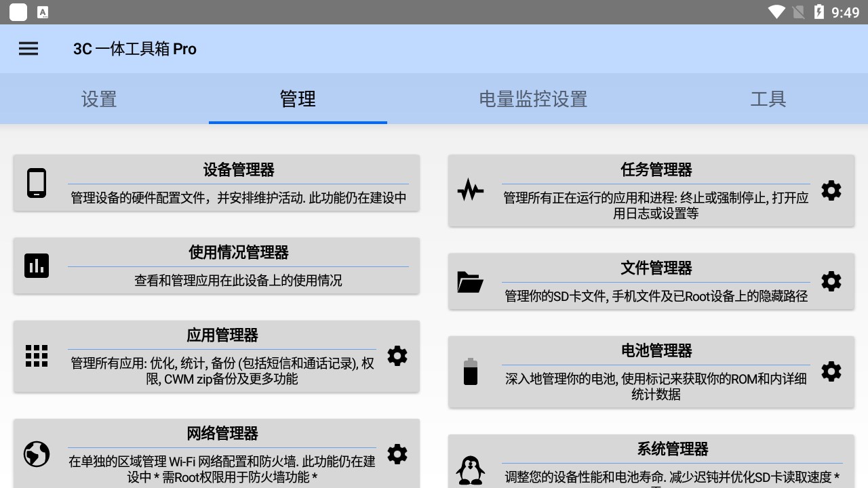This screenshot has width=868, height=488.
Task: Open 文件管理器
Action: click(x=656, y=268)
